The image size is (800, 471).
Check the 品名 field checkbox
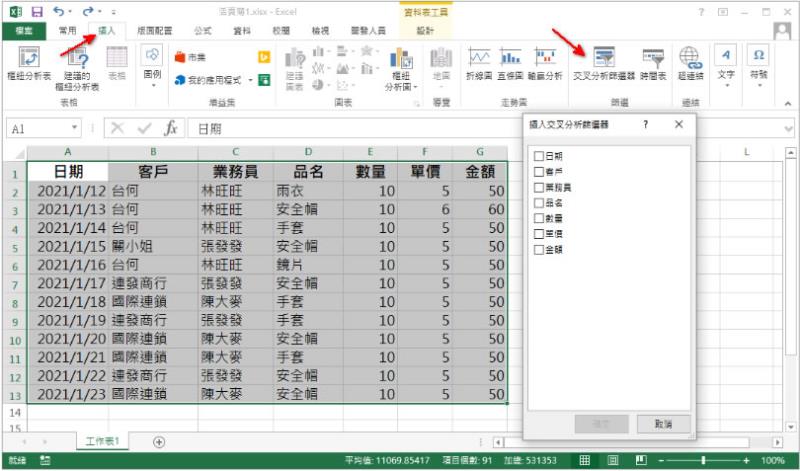point(539,203)
